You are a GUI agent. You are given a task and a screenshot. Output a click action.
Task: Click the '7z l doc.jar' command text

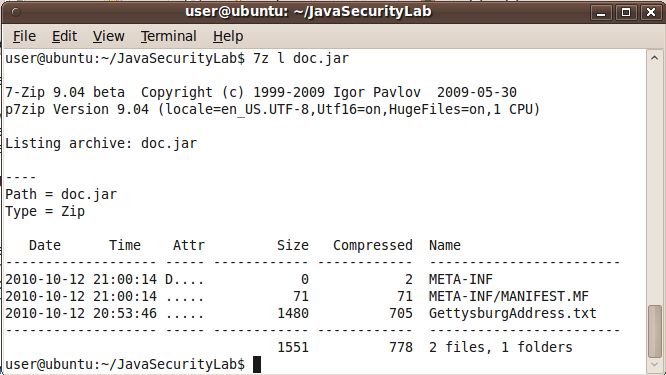click(x=301, y=58)
